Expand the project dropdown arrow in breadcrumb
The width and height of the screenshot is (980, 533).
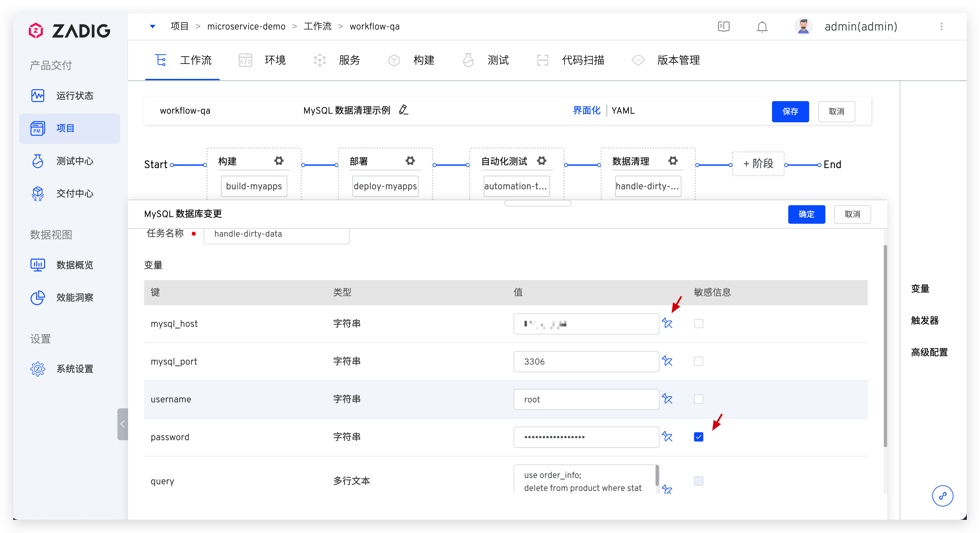(x=153, y=27)
